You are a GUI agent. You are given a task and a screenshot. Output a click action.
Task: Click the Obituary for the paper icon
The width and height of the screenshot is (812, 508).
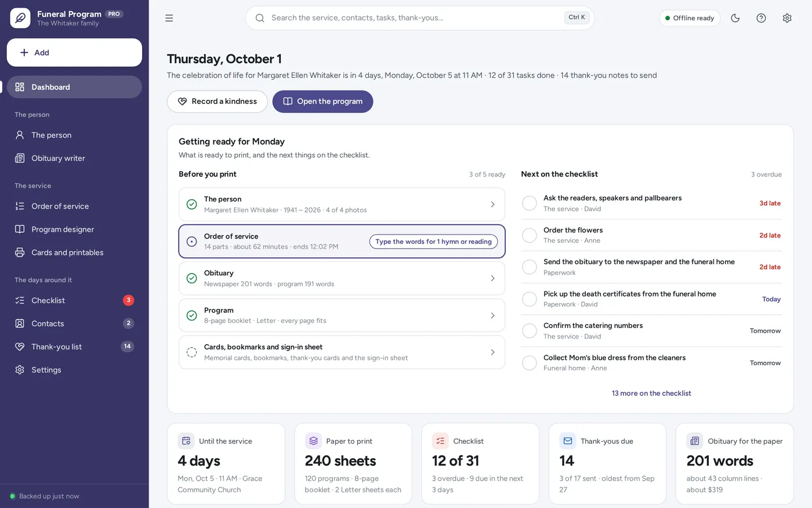pos(695,441)
